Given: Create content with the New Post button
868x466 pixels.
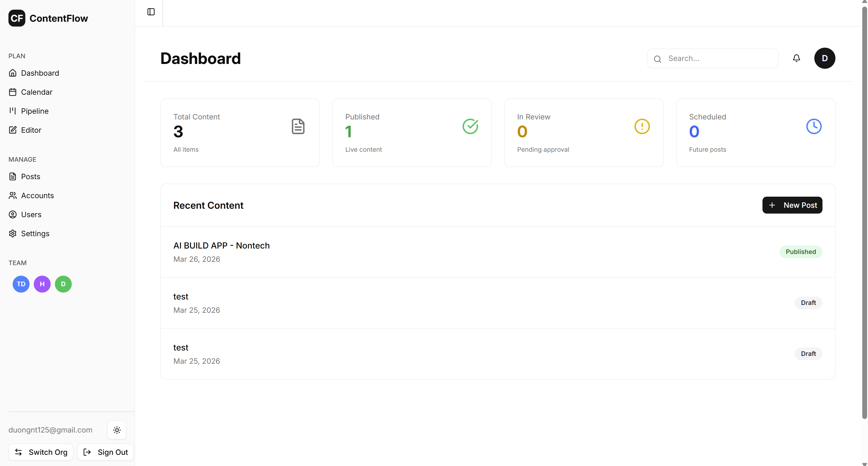Looking at the screenshot, I should (x=792, y=205).
